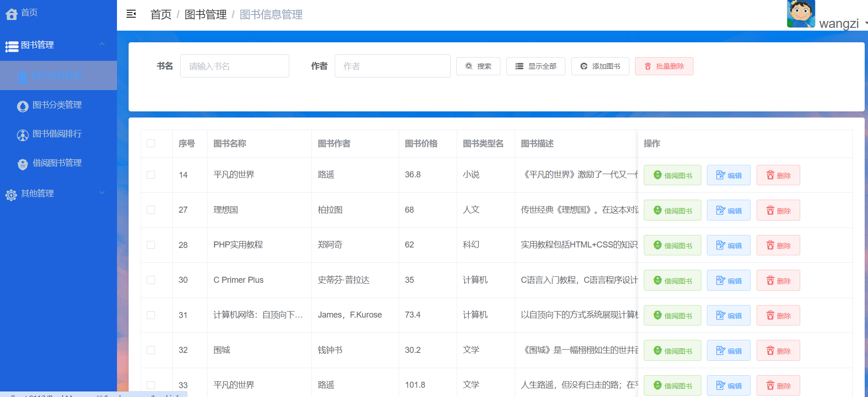The width and height of the screenshot is (868, 397).
Task: Click 删除 for row 33
Action: [778, 385]
